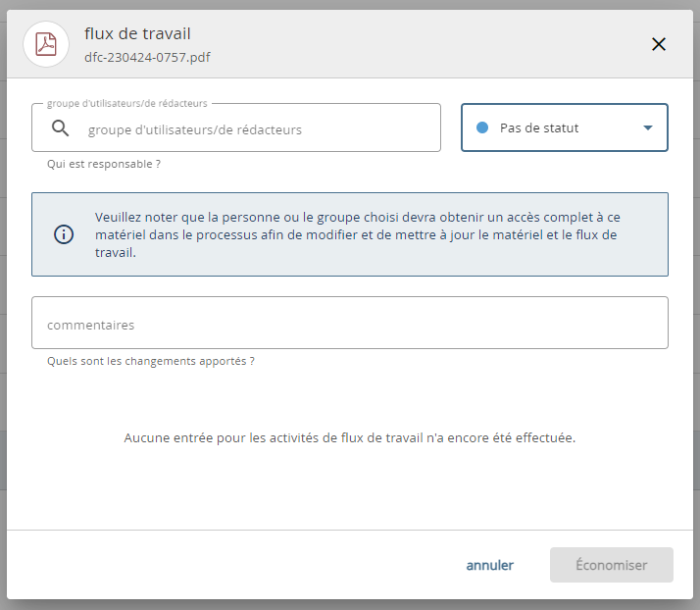Click the 'Aucune entrée' empty activities message

pos(349,437)
